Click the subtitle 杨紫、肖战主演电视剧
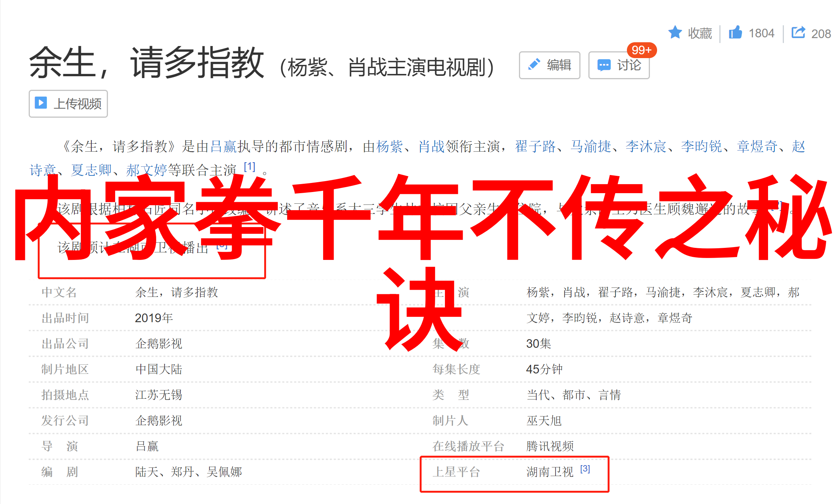The height and width of the screenshot is (504, 839). click(x=386, y=68)
